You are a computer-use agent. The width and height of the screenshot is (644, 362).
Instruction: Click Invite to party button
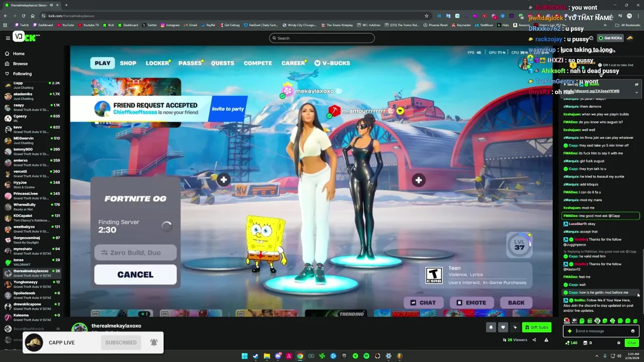point(228,109)
